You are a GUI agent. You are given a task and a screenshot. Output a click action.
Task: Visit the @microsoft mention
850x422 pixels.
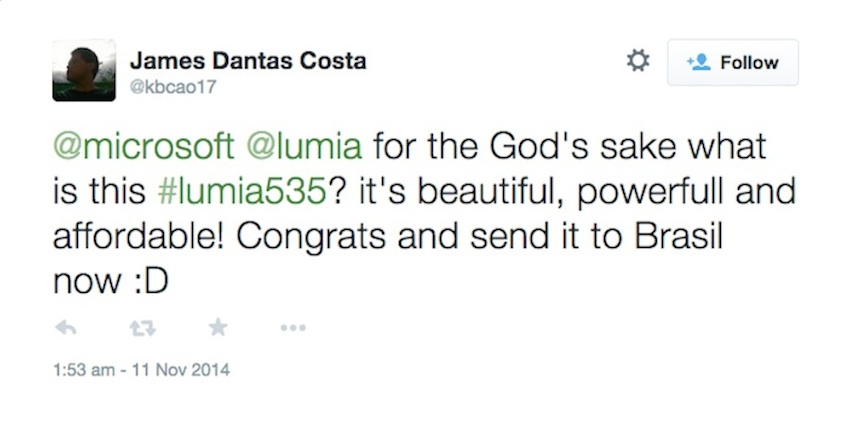click(141, 148)
